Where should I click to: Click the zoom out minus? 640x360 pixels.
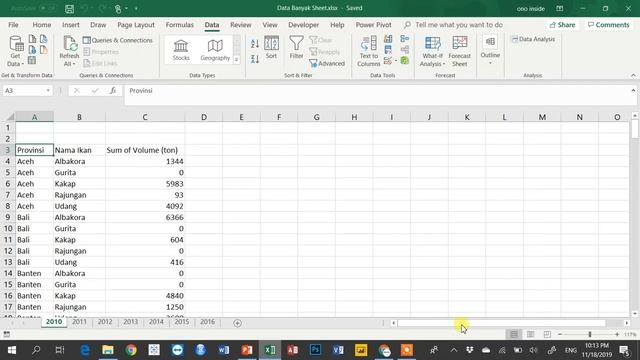pos(560,334)
